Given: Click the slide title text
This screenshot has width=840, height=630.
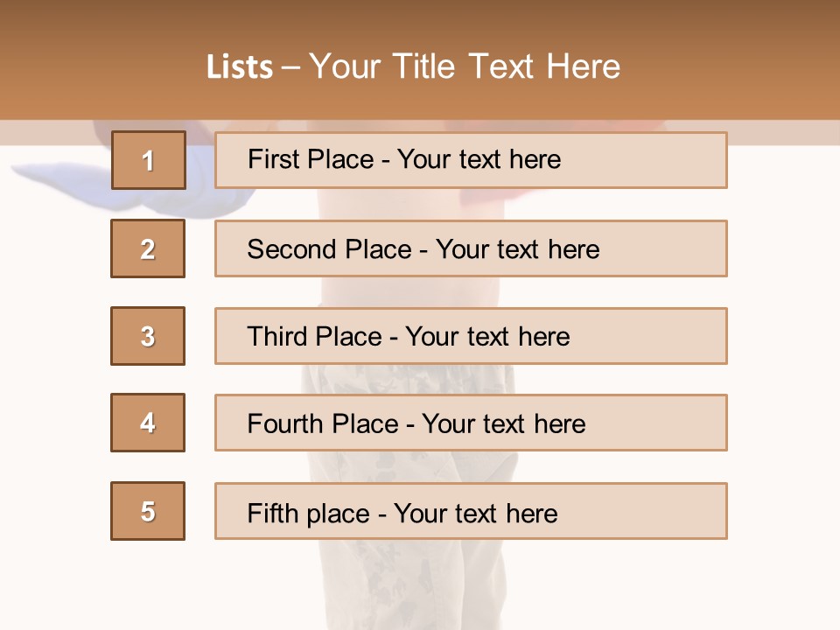Looking at the screenshot, I should click(x=413, y=66).
